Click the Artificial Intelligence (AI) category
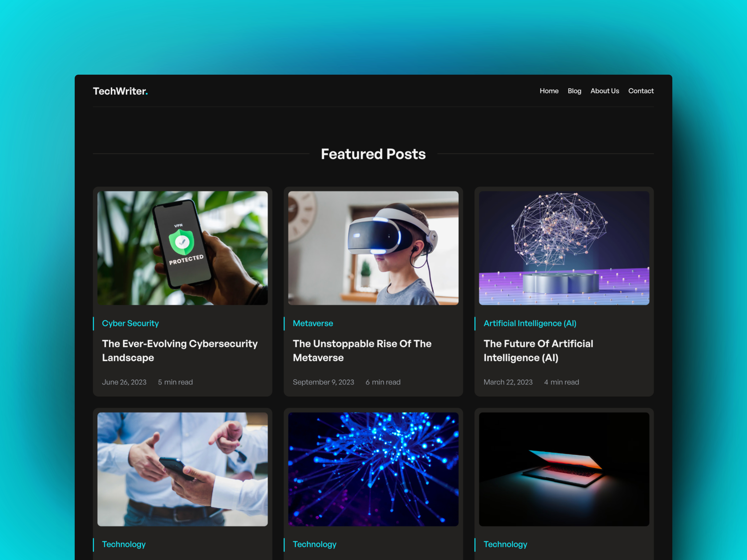The height and width of the screenshot is (560, 747). pyautogui.click(x=530, y=323)
